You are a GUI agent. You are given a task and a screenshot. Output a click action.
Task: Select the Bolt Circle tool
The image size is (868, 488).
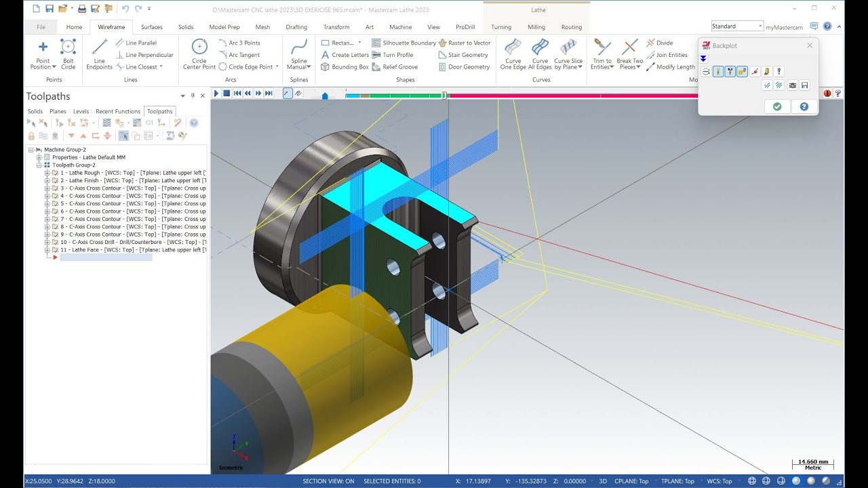pos(68,54)
